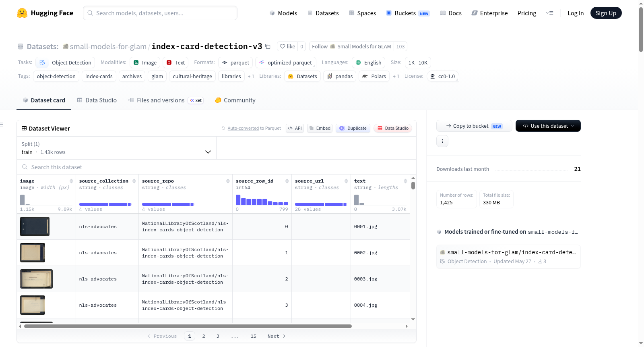Copy dataset name with the copy icon
Screen dimensions: 644x347
pyautogui.click(x=268, y=46)
